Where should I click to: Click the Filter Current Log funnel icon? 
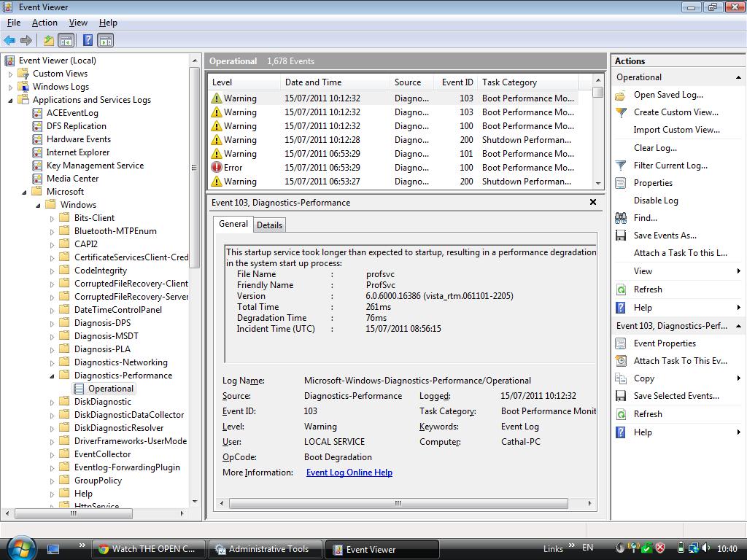click(620, 166)
